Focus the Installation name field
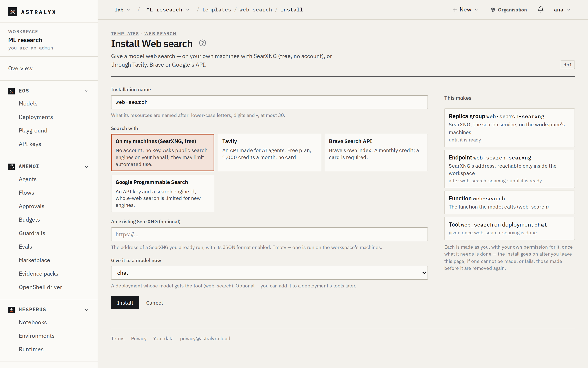Image resolution: width=588 pixels, height=368 pixels. [x=269, y=102]
